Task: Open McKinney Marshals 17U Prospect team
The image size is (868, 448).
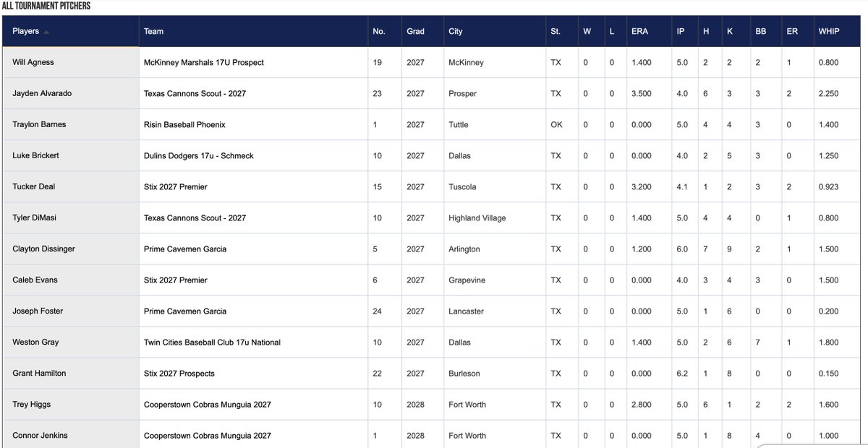Action: [x=204, y=63]
